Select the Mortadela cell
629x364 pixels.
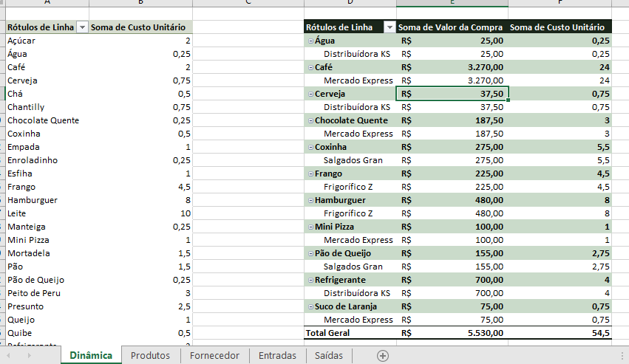[47, 253]
